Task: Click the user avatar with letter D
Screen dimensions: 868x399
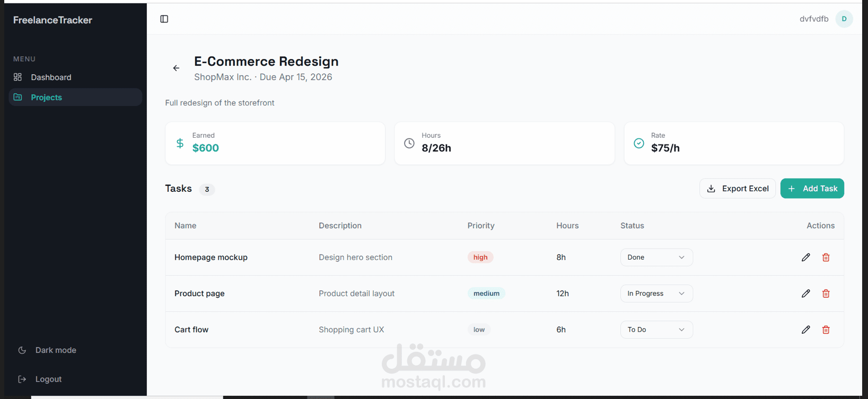Action: click(844, 19)
